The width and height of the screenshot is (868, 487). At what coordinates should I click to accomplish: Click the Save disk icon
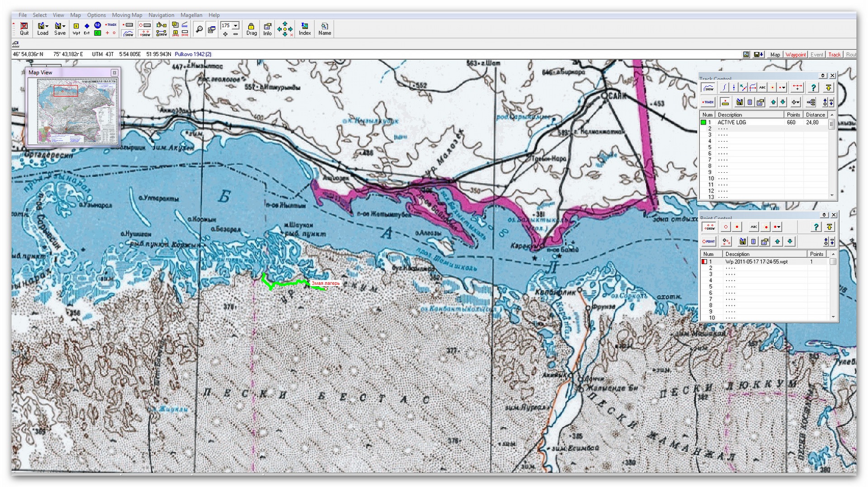(57, 26)
